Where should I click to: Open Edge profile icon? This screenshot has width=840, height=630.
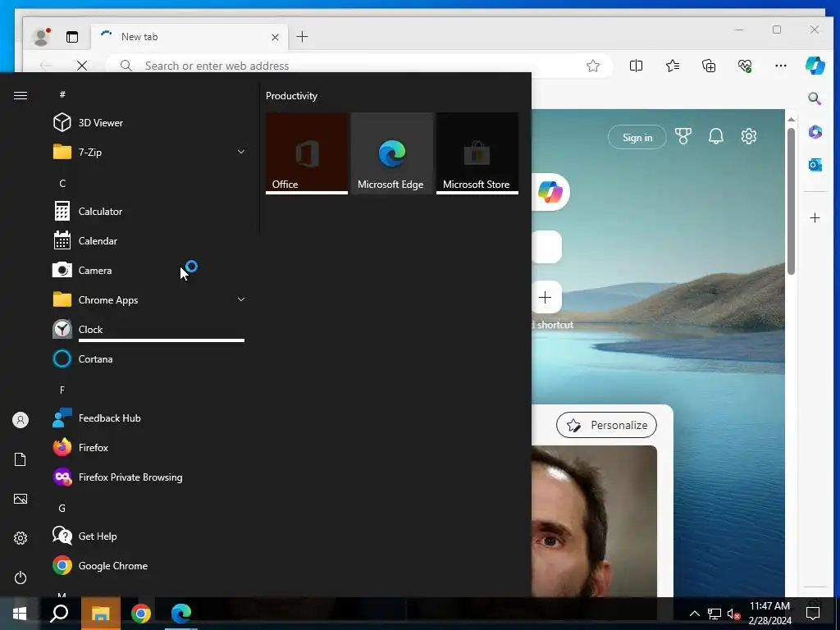coord(41,36)
